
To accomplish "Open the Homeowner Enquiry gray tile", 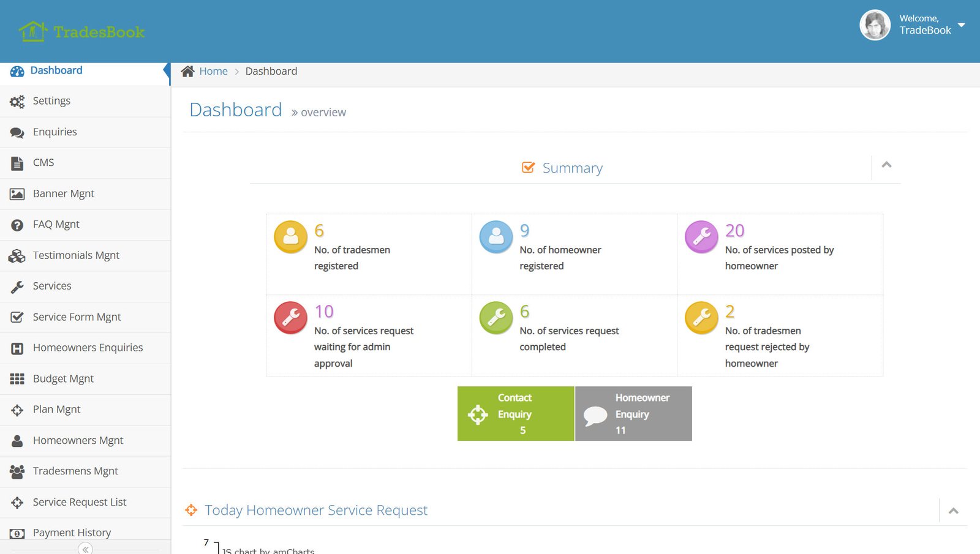I will pos(634,413).
